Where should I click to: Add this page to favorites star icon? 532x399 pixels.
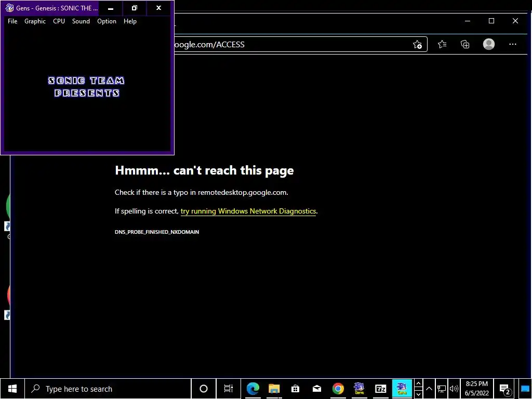tap(417, 45)
